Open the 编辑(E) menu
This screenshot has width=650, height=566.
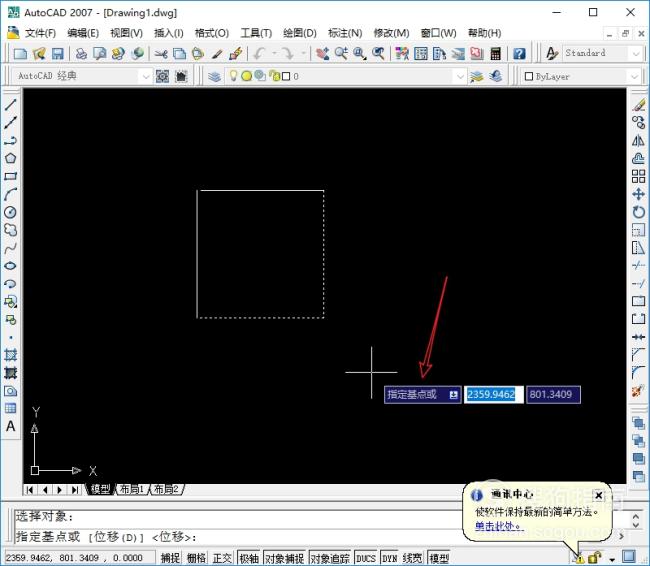83,33
